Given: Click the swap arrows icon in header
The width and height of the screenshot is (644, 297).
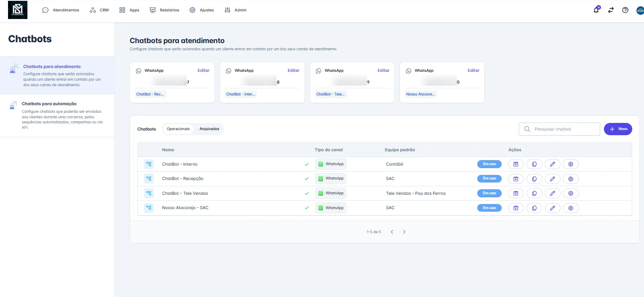Looking at the screenshot, I should pos(611,10).
